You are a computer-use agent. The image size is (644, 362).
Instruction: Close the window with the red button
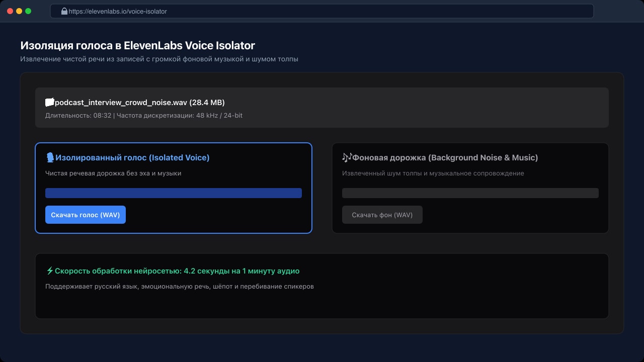(10, 11)
